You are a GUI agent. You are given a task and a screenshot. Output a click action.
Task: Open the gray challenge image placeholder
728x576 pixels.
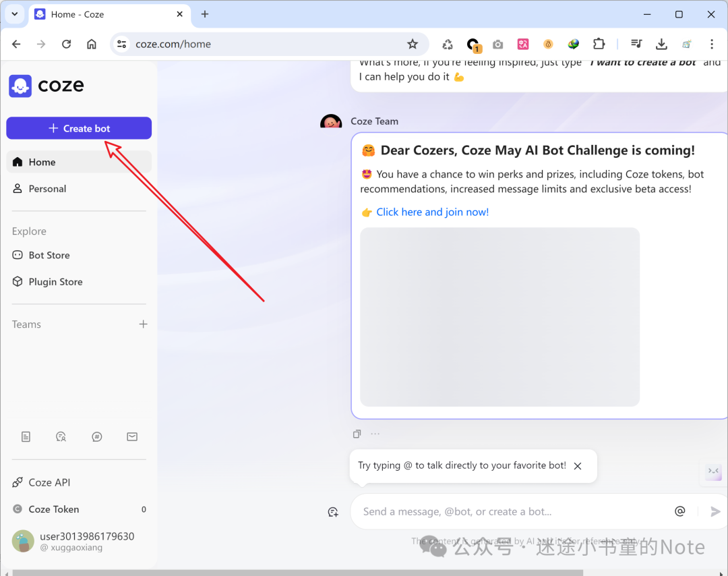point(499,317)
